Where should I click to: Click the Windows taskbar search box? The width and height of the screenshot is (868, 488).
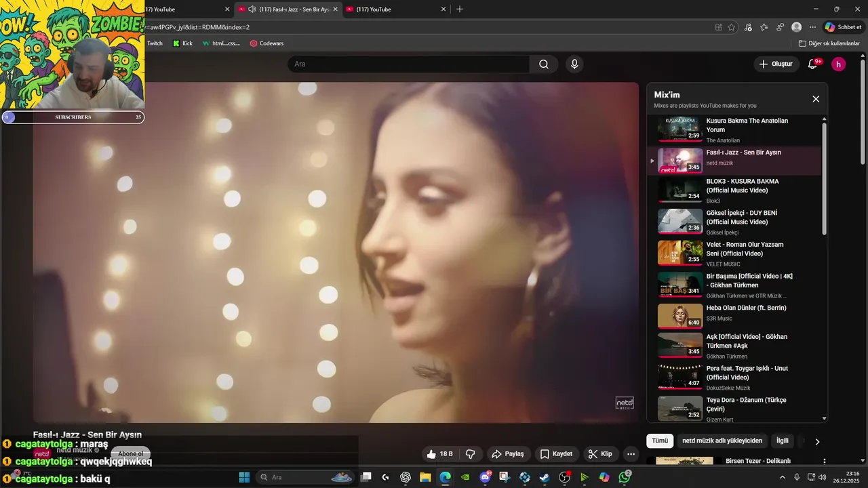coord(306,477)
